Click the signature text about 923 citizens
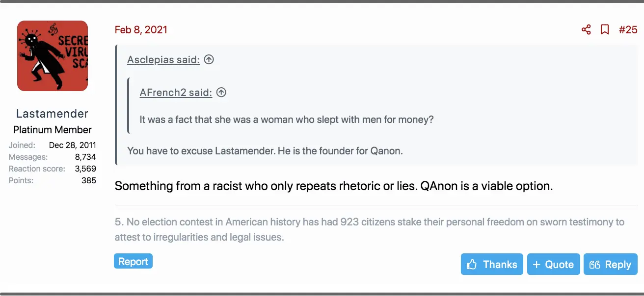The height and width of the screenshot is (296, 644). [369, 229]
